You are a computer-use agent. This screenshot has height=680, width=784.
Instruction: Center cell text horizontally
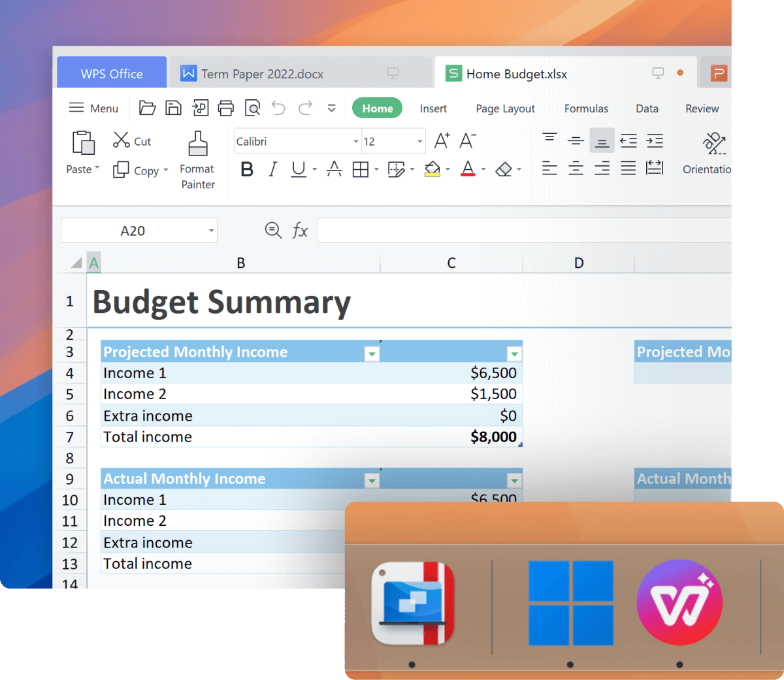tap(576, 169)
